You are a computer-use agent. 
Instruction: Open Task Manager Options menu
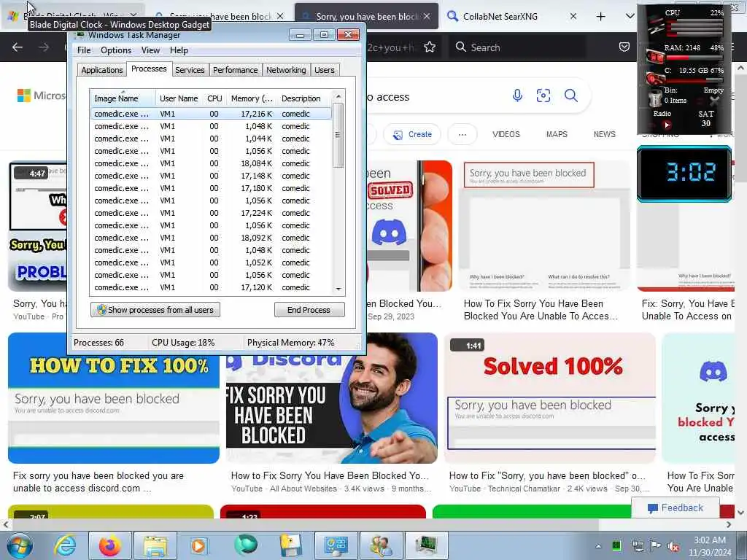point(116,50)
